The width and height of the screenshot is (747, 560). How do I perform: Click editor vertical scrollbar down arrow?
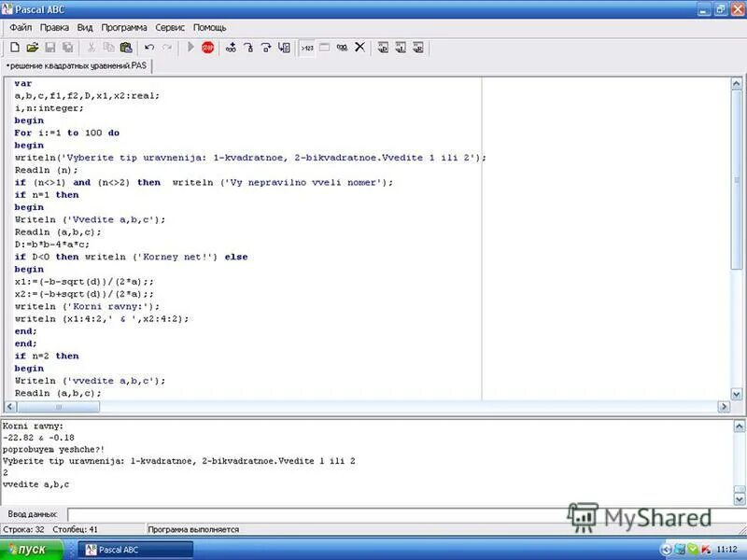736,394
